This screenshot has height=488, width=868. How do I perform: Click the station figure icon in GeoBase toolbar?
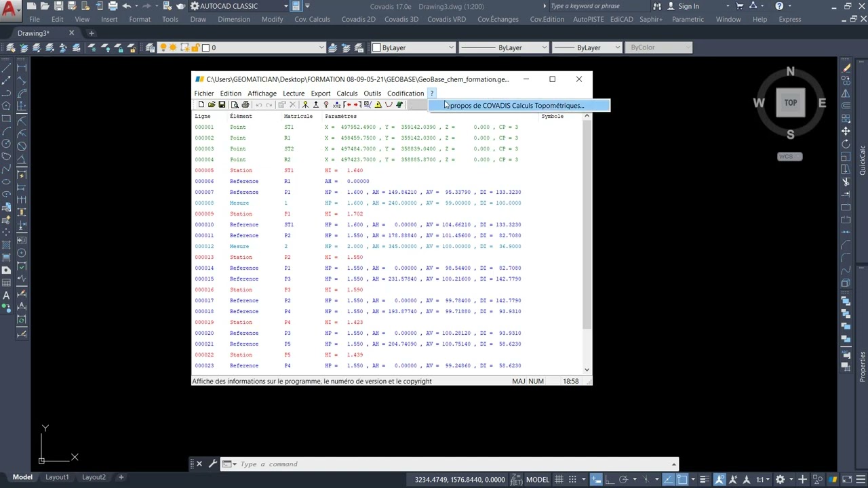(305, 104)
